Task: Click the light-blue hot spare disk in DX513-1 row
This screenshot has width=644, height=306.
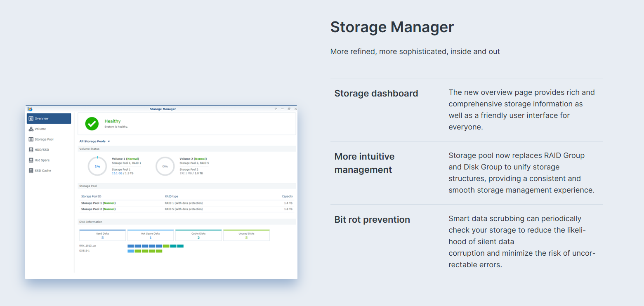Action: [x=131, y=251]
